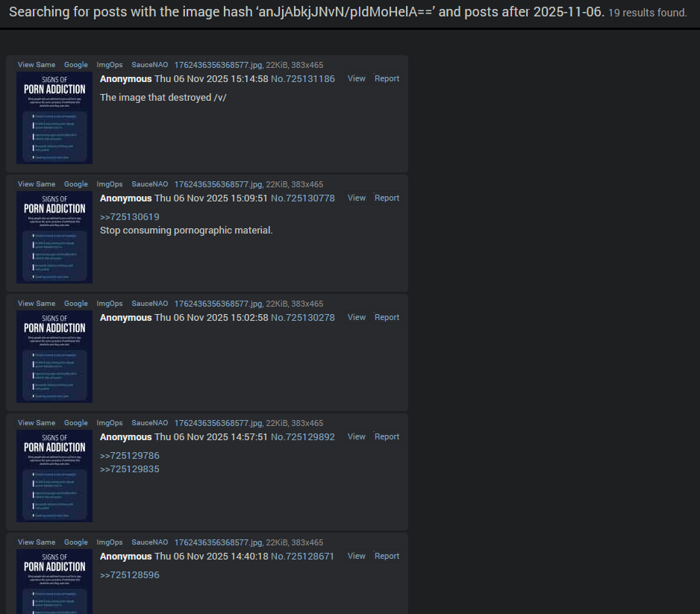Open post number No.725129892
The image size is (700, 614).
tap(303, 437)
